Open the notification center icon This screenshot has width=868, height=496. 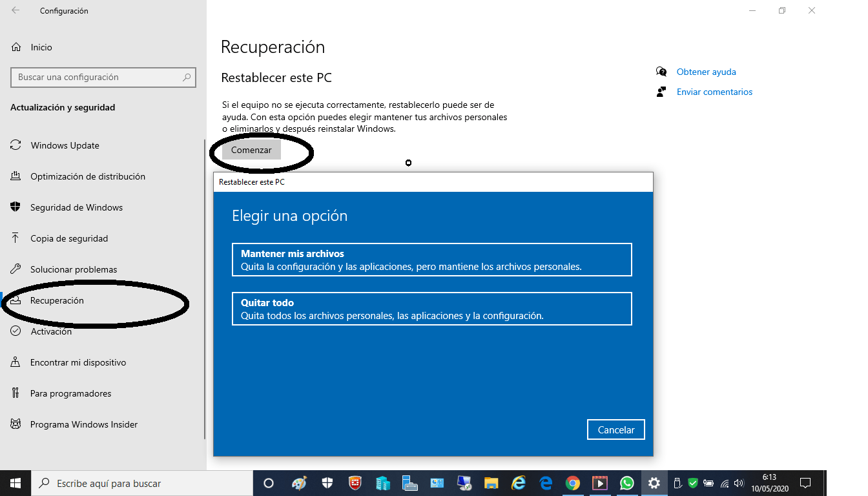(805, 483)
